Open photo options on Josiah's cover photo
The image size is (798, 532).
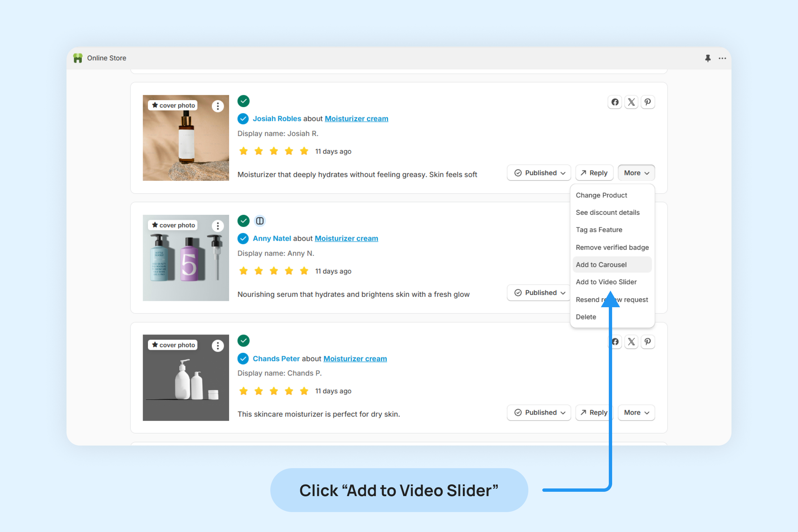pos(217,106)
